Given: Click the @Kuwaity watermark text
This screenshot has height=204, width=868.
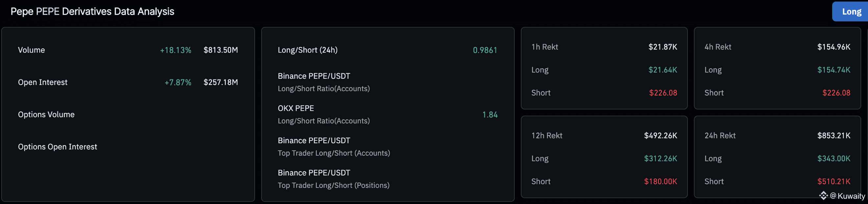Looking at the screenshot, I should [847, 196].
